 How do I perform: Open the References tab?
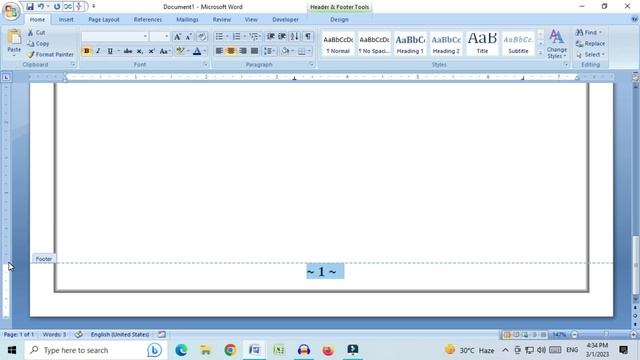[148, 19]
